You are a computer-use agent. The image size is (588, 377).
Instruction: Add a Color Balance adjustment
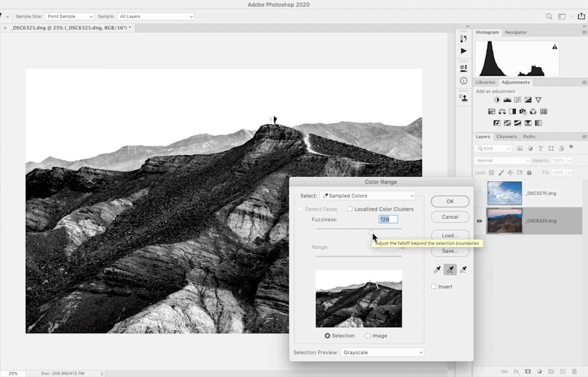(502, 112)
